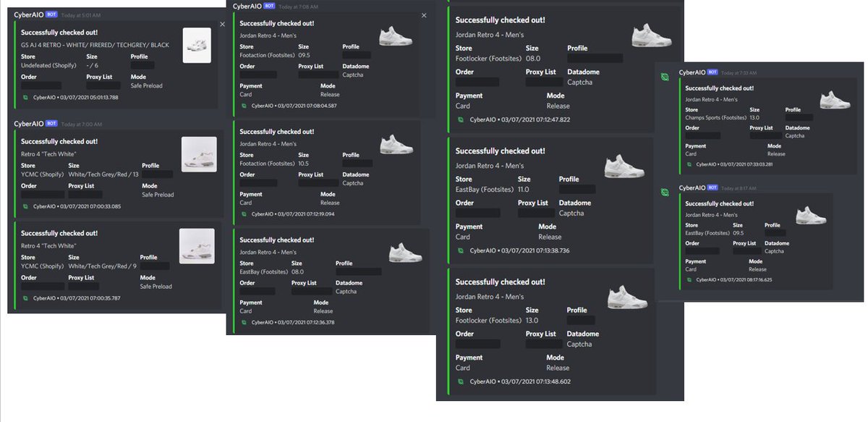This screenshot has width=868, height=422.
Task: Click BOT badge on 7:00 AM message
Action: [x=52, y=123]
